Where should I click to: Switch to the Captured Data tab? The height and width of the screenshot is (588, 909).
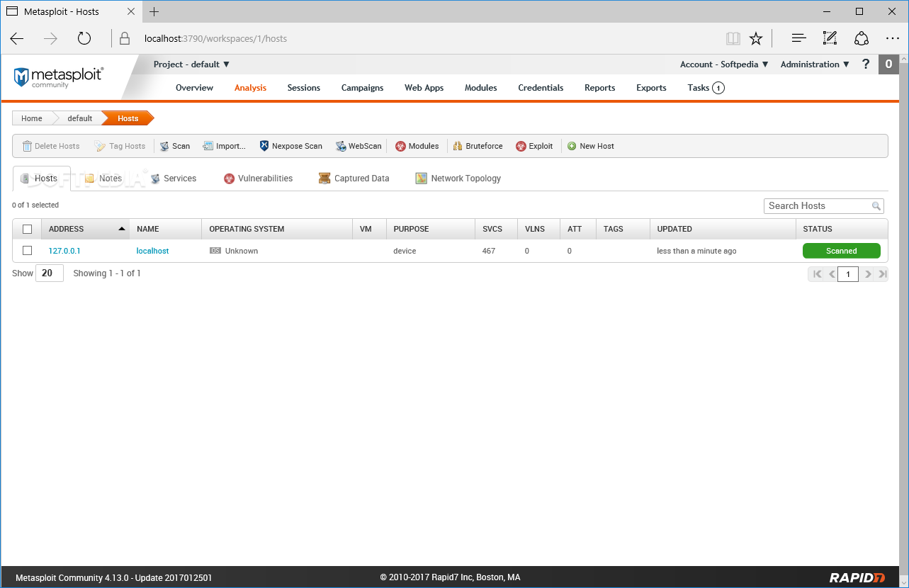click(x=354, y=179)
